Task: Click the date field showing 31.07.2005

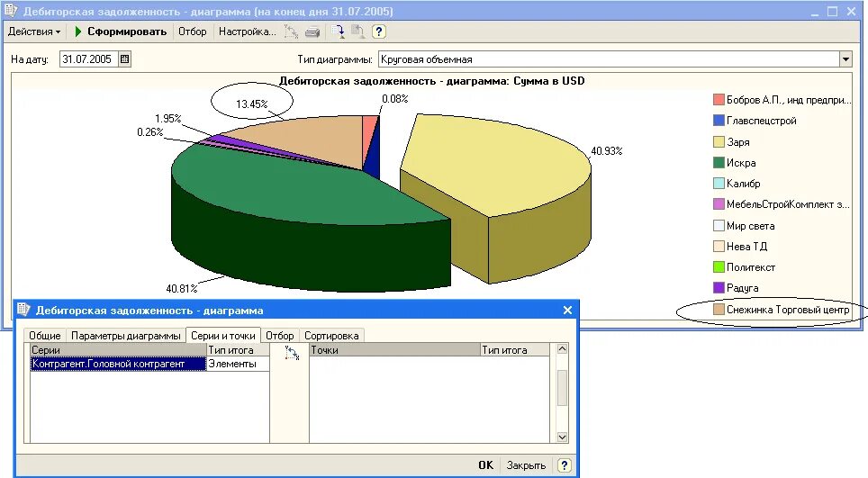Action: (x=88, y=59)
